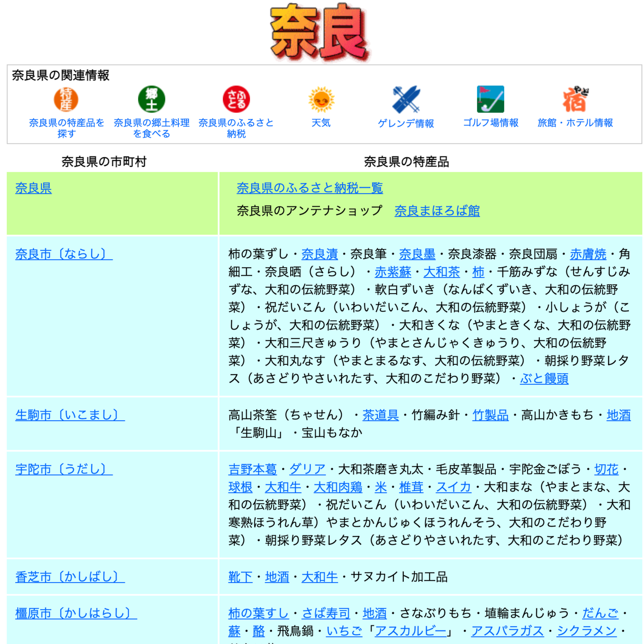Screen dimensions: 644x644
Task: Open the 赤紫蘇 link
Action: click(x=393, y=272)
